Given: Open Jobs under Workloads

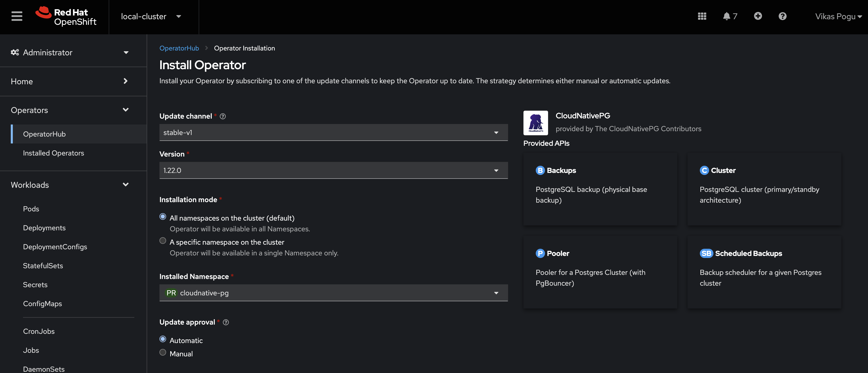Looking at the screenshot, I should pyautogui.click(x=31, y=350).
